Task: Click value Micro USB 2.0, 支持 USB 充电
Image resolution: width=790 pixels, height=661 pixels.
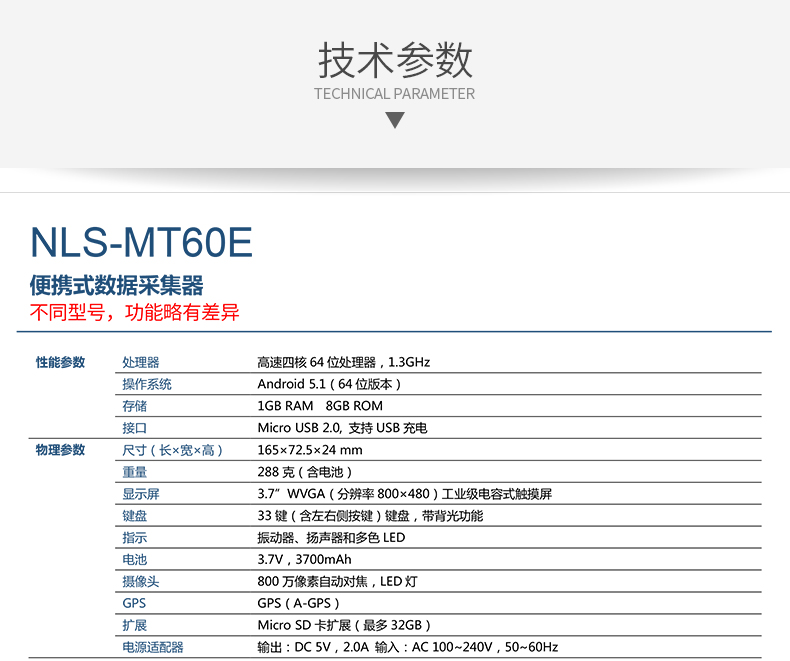Action: click(342, 428)
